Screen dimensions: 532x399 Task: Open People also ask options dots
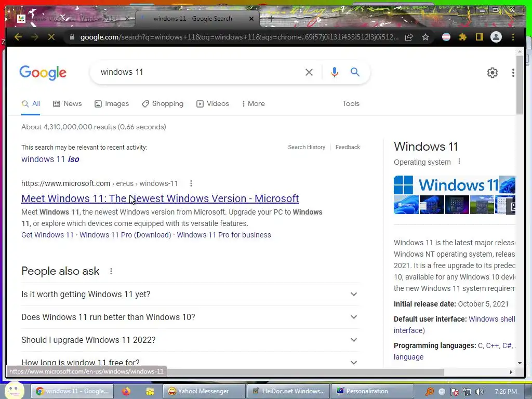click(x=111, y=271)
